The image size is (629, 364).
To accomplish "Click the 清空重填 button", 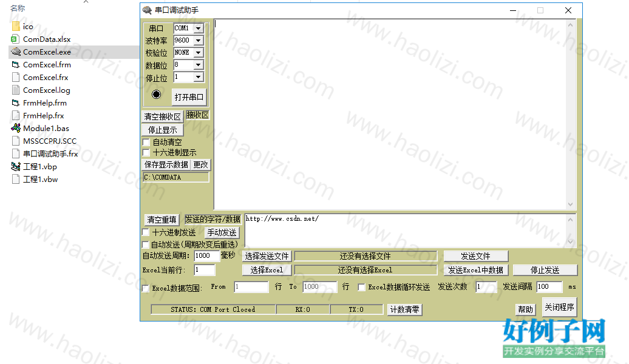I will tap(161, 220).
